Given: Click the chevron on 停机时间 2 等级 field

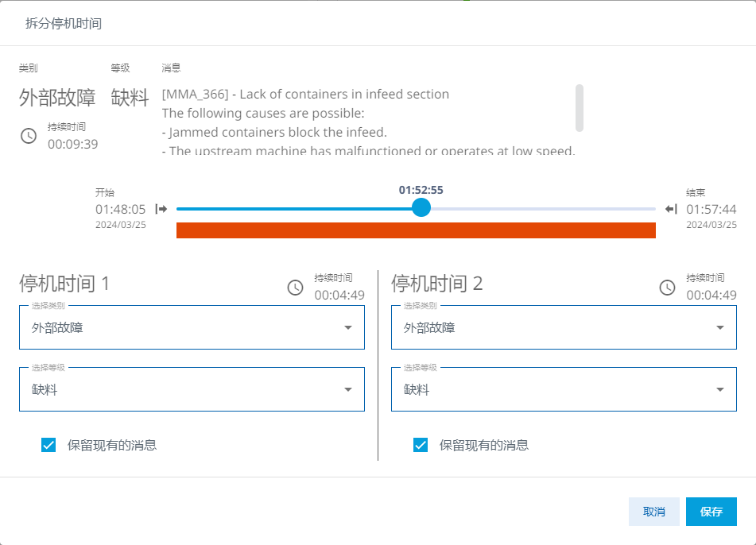Looking at the screenshot, I should 719,389.
